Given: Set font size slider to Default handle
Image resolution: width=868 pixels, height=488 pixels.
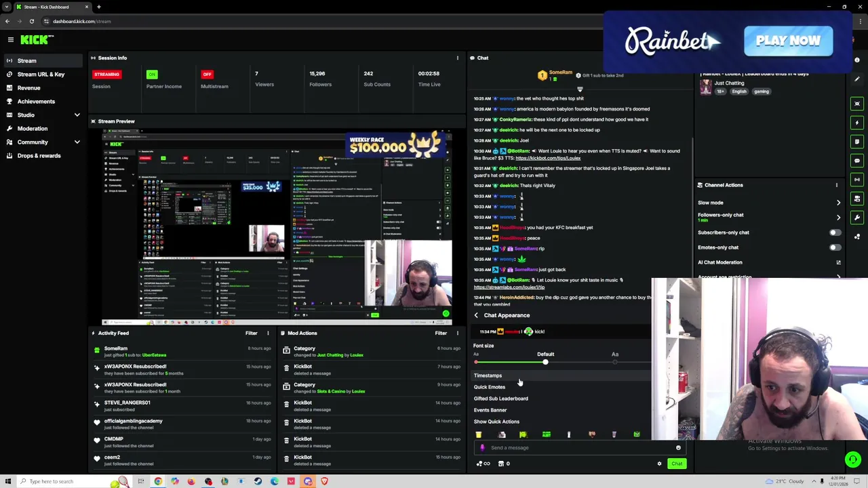Looking at the screenshot, I should click(545, 362).
